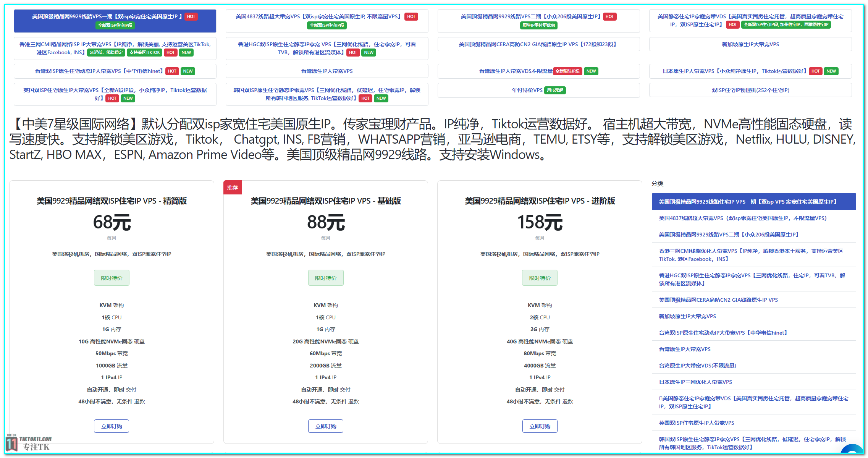Select the top 台湾原生IP大带宽VPS tab
Screen dimensions: 868x458
point(327,71)
